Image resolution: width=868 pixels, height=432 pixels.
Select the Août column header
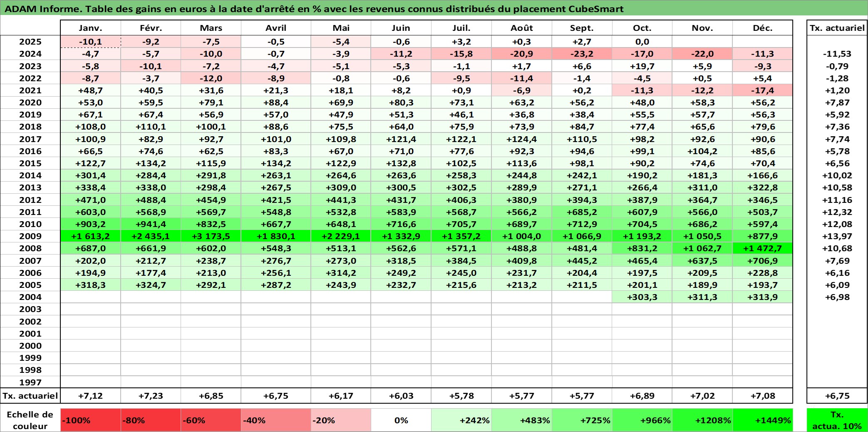tap(522, 28)
